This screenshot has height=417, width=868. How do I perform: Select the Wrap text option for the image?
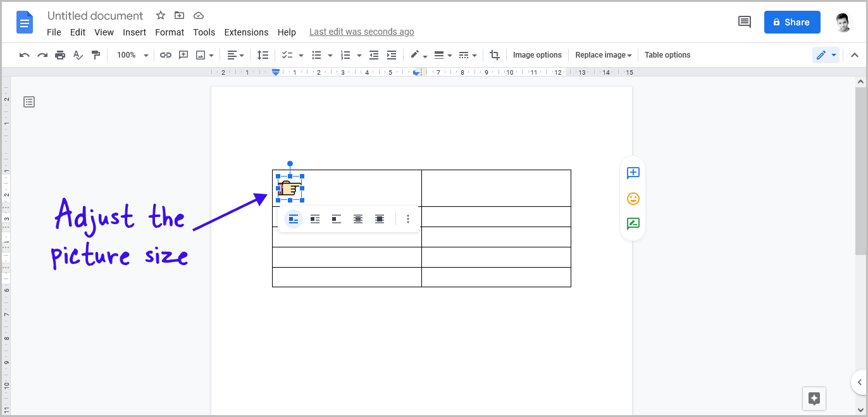(314, 218)
